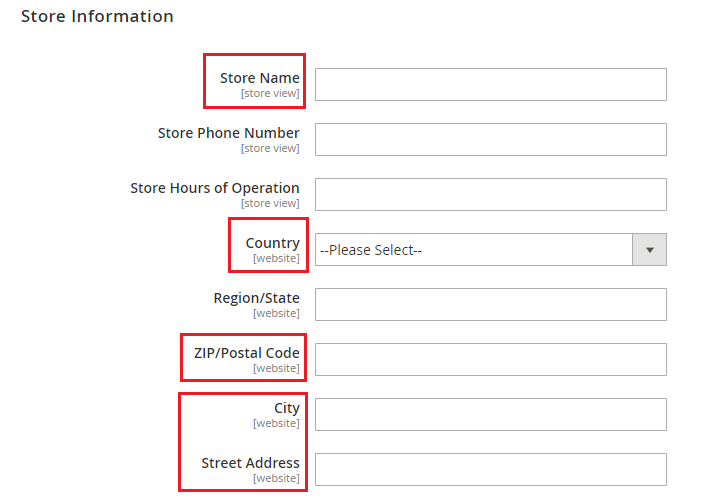Click the City text field
705x503 pixels.
[x=490, y=415]
